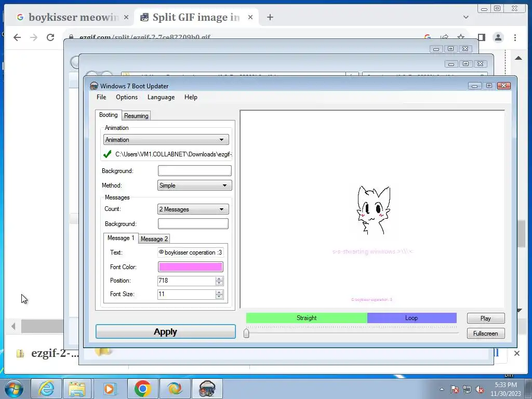
Task: Click the animation Background color box
Action: (x=194, y=170)
